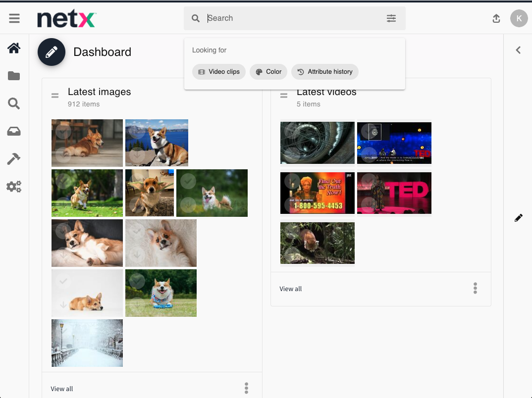Open the Search page from sidebar

[x=14, y=103]
